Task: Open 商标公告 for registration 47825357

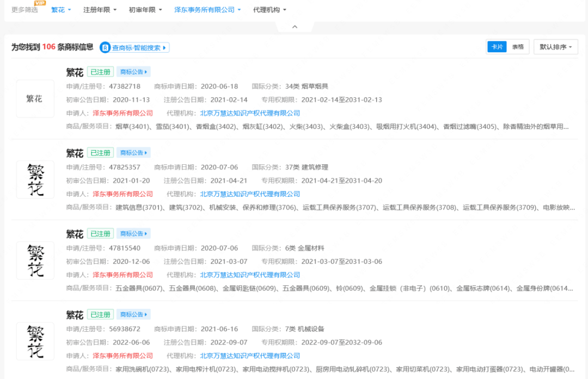Action: (x=133, y=153)
